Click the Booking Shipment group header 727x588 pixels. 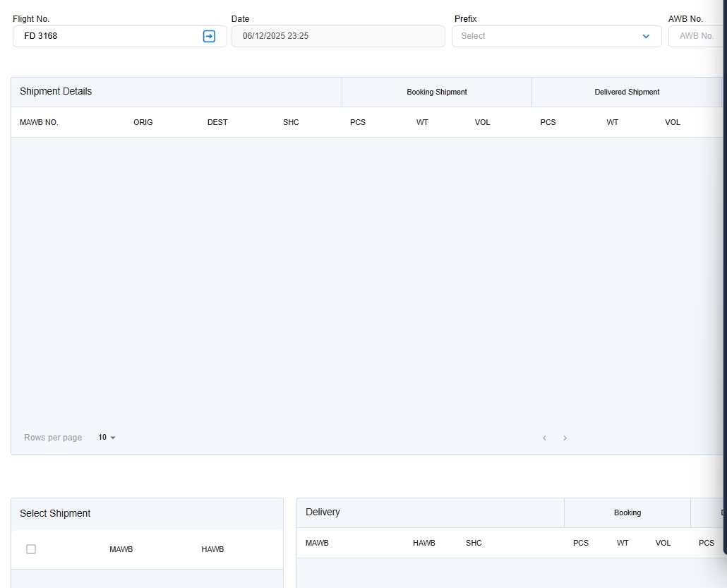(x=436, y=92)
